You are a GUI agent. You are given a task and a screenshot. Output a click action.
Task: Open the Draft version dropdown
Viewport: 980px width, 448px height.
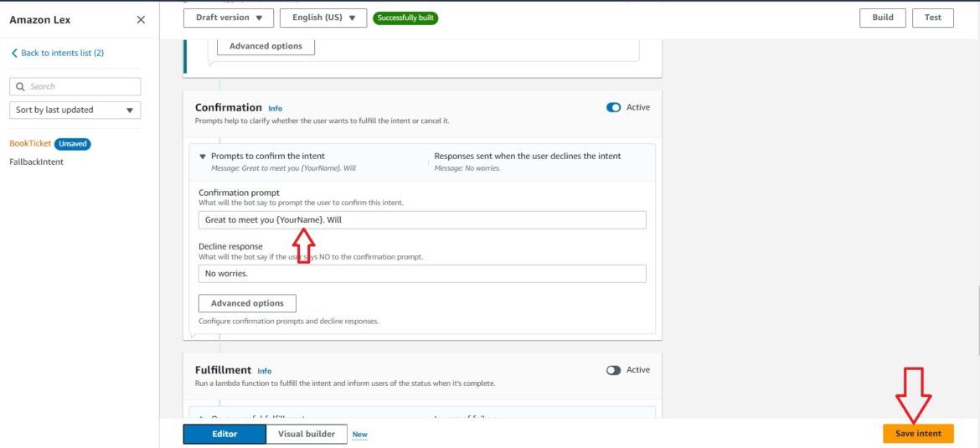pyautogui.click(x=228, y=18)
